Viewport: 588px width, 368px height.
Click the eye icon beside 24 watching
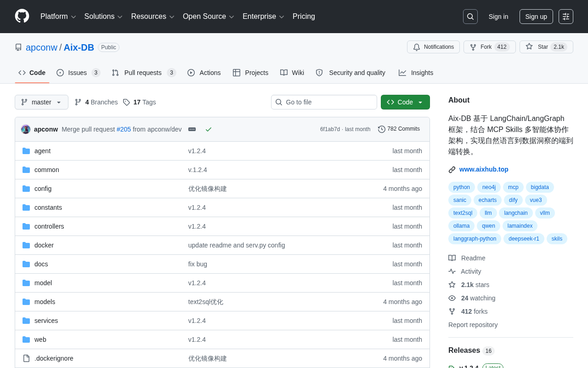coord(452,298)
